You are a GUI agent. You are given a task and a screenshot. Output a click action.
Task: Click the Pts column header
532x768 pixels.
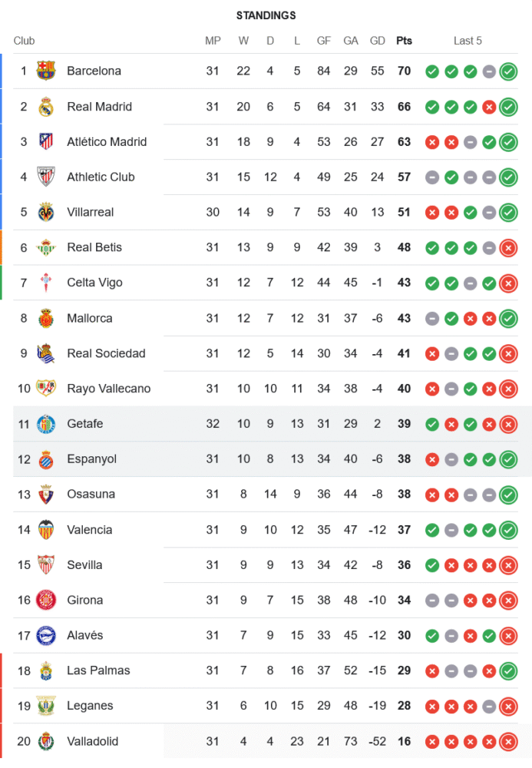tap(404, 41)
